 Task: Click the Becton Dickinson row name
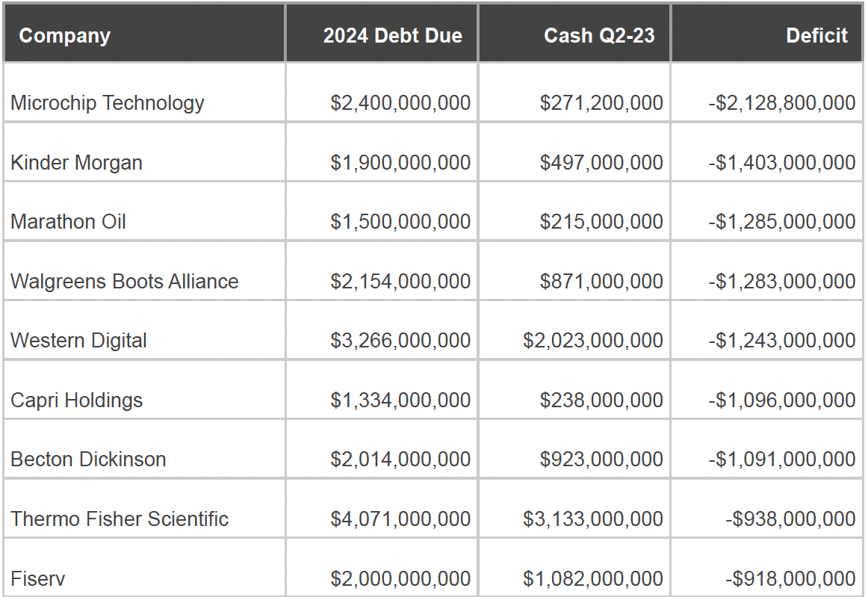click(x=88, y=460)
